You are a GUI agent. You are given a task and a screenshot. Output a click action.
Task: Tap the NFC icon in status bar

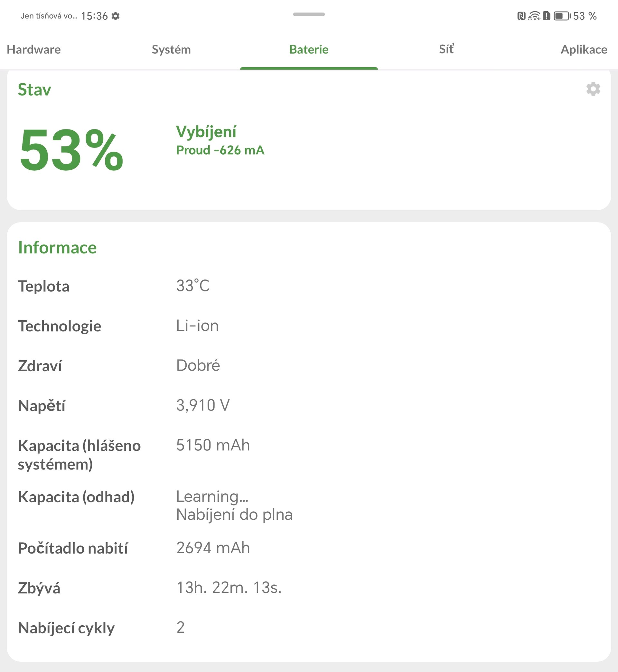pos(521,16)
